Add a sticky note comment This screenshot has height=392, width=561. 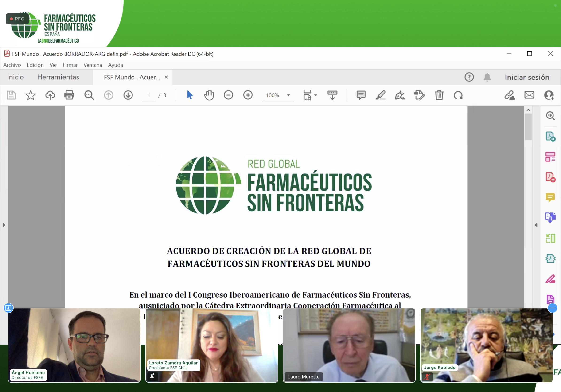click(x=361, y=95)
